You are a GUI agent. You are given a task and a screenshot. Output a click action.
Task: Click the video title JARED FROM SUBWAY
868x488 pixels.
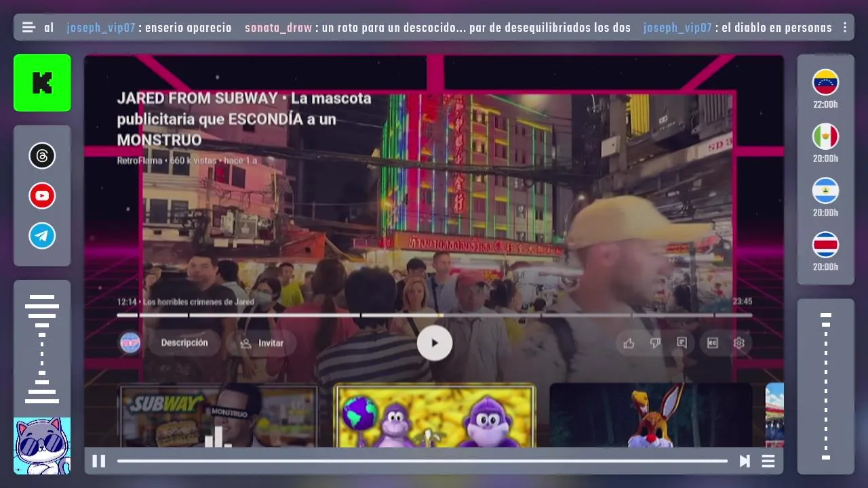point(245,119)
